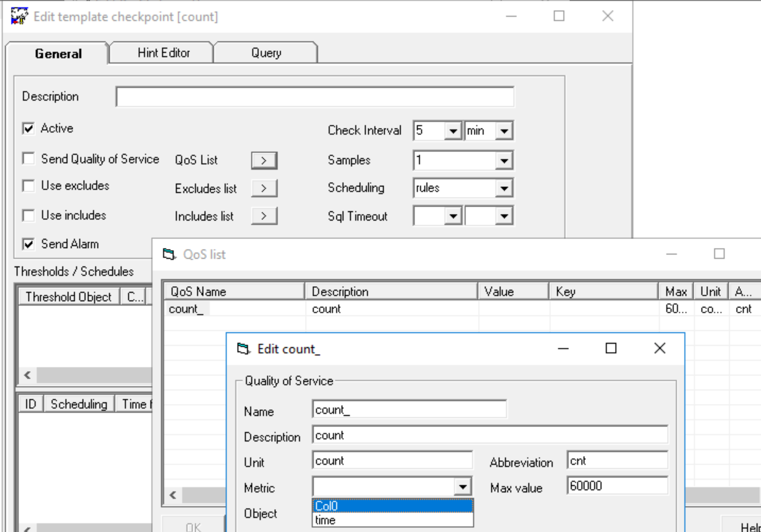Close the Edit count_ dialog
This screenshot has width=761, height=532.
pos(660,349)
